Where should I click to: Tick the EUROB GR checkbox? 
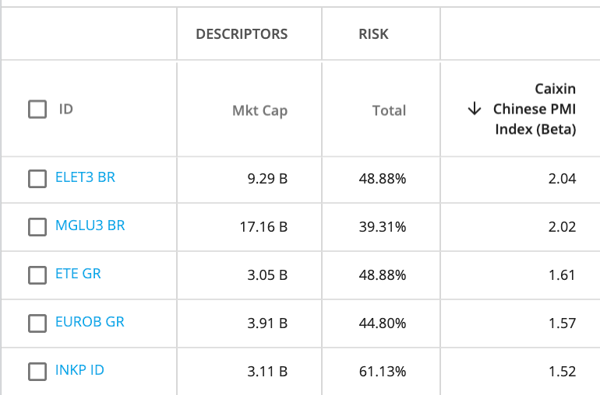pos(38,323)
